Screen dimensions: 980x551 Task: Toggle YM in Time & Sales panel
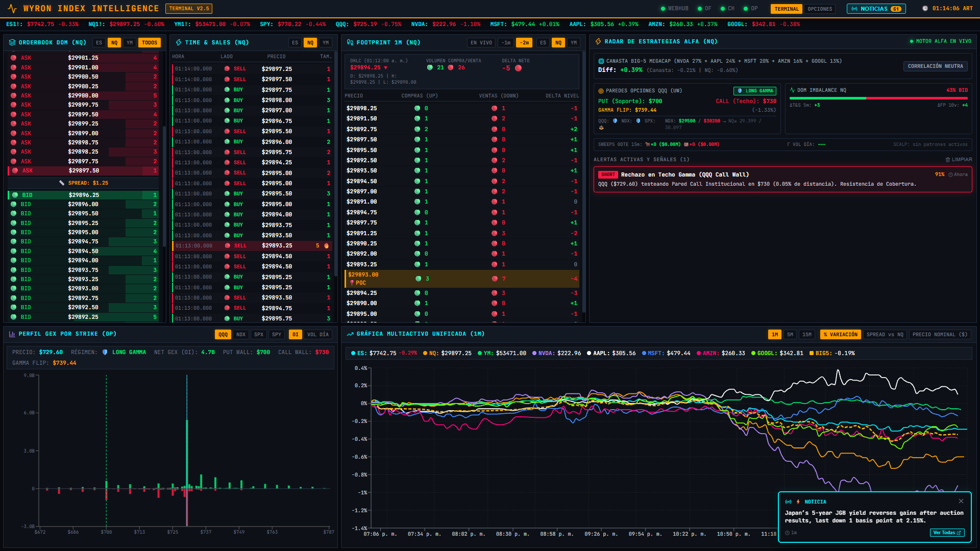[326, 43]
